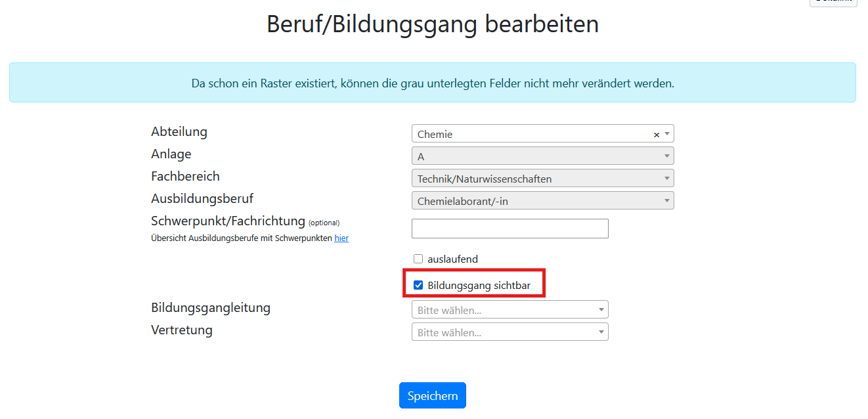The width and height of the screenshot is (868, 419).
Task: Open the Bildungsgangleitung 'Bitte wählen...' dropdown
Action: point(510,310)
